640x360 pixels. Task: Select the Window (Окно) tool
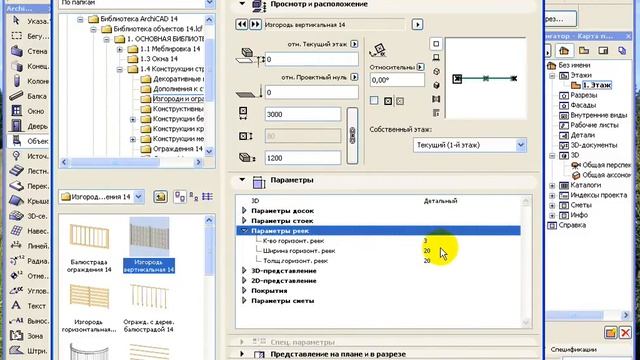29,111
